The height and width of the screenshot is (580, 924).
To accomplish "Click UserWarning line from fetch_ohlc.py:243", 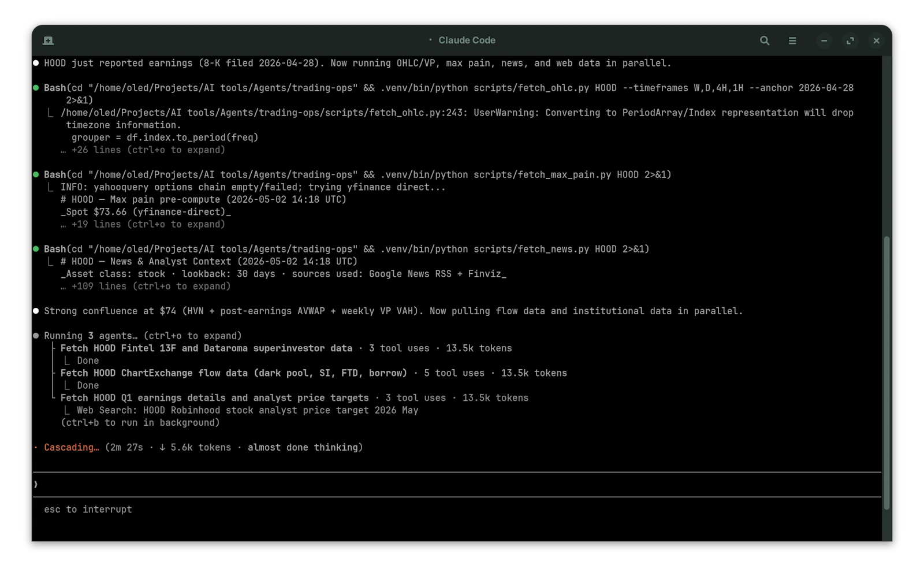I will tap(457, 113).
